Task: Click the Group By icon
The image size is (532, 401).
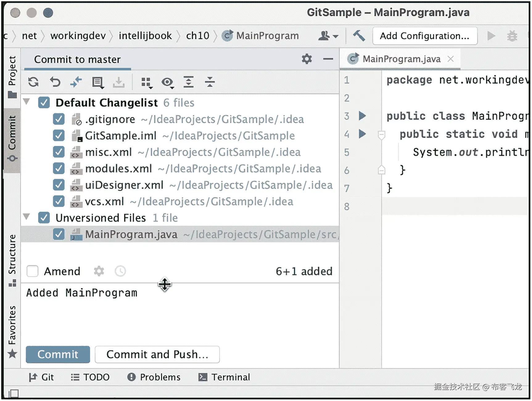Action: [147, 83]
